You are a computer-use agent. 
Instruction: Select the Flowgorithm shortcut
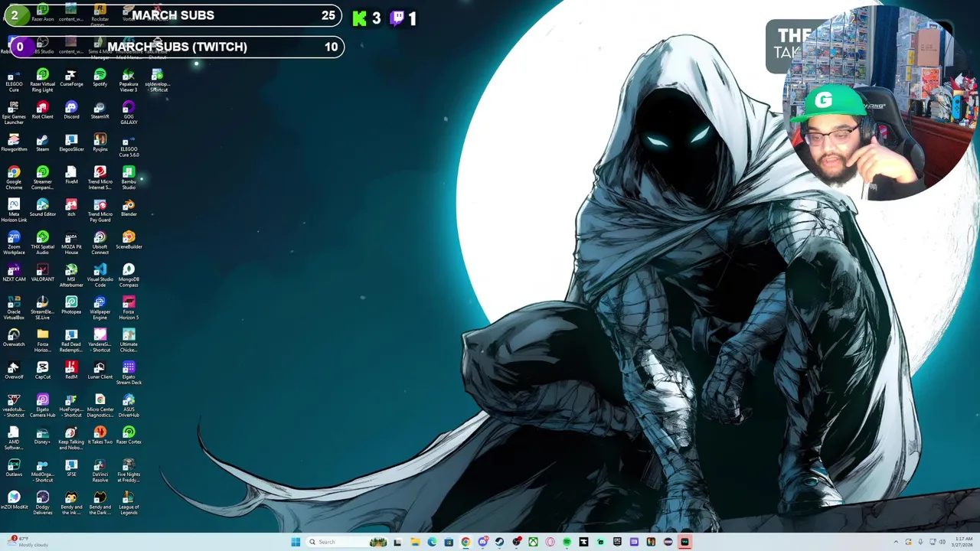14,143
